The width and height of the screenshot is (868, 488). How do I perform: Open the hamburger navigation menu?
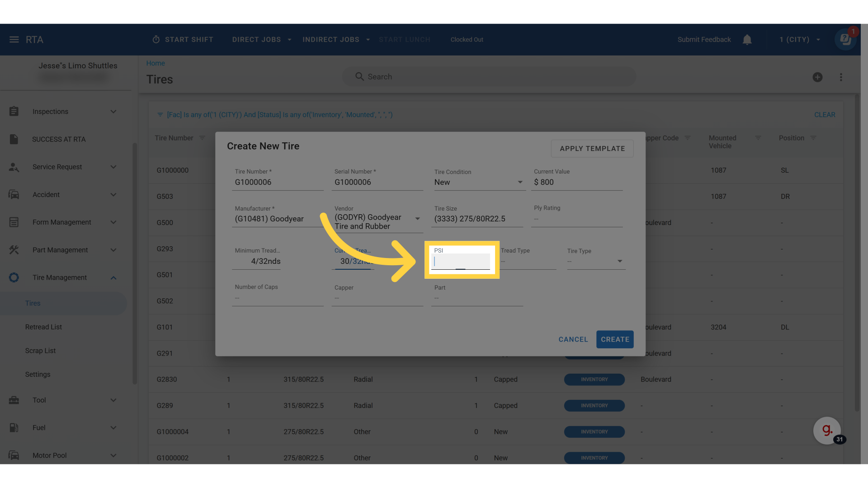tap(14, 40)
